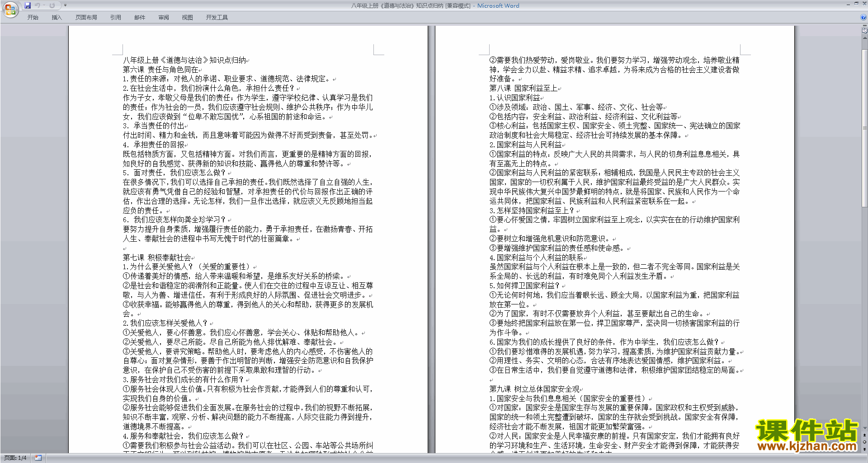Click the line 3. 承当责任的付出
The height and width of the screenshot is (463, 868).
tap(153, 126)
